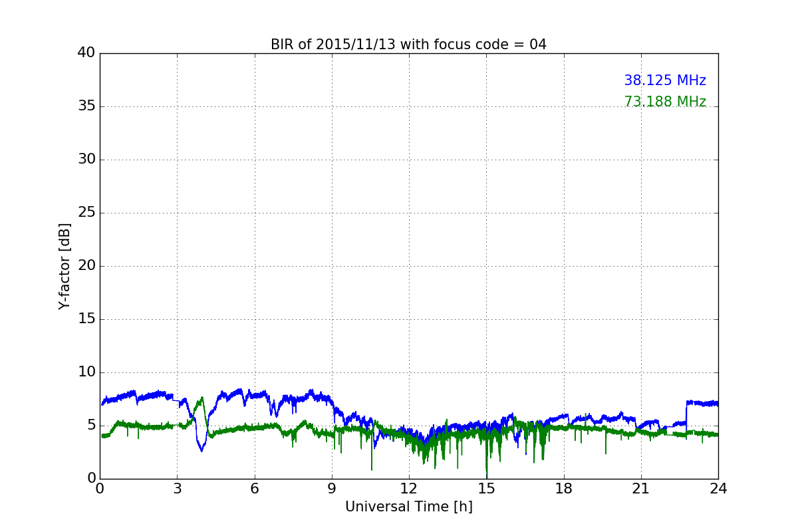Image resolution: width=798 pixels, height=532 pixels.
Task: Click the y-axis tick label 10
Action: [x=86, y=372]
